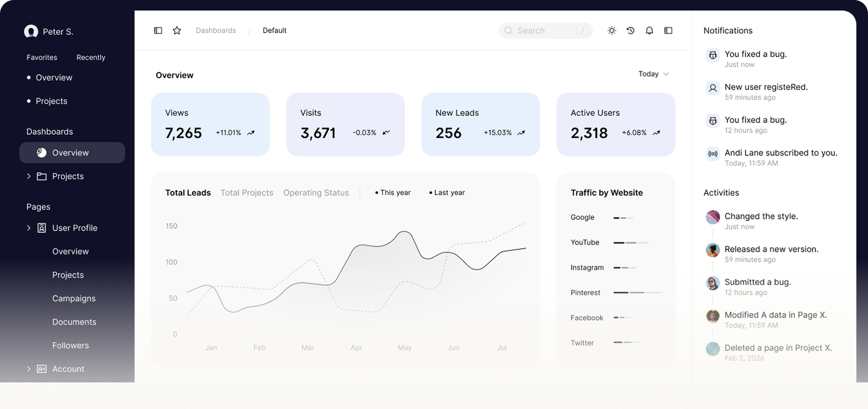Switch theme using the sun icon

point(612,30)
